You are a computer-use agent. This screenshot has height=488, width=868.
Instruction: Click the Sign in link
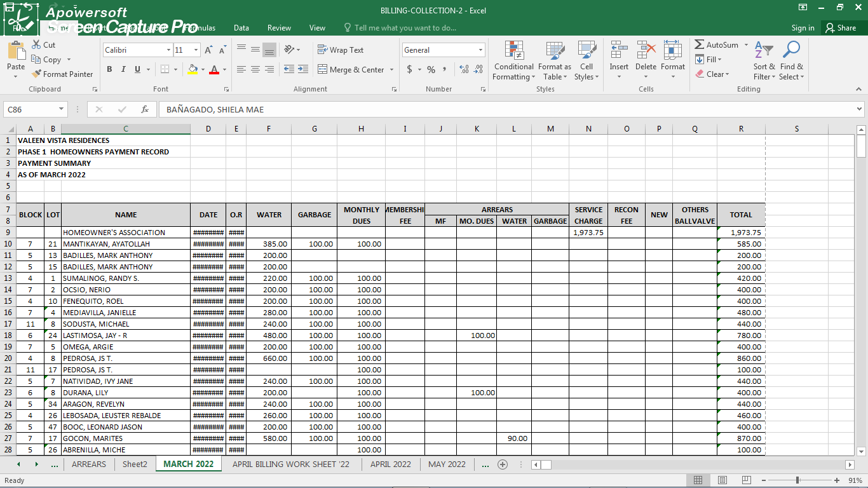pyautogui.click(x=803, y=28)
